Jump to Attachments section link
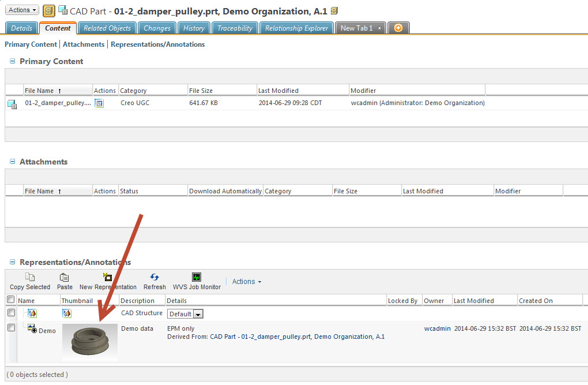The width and height of the screenshot is (588, 385). pyautogui.click(x=84, y=44)
